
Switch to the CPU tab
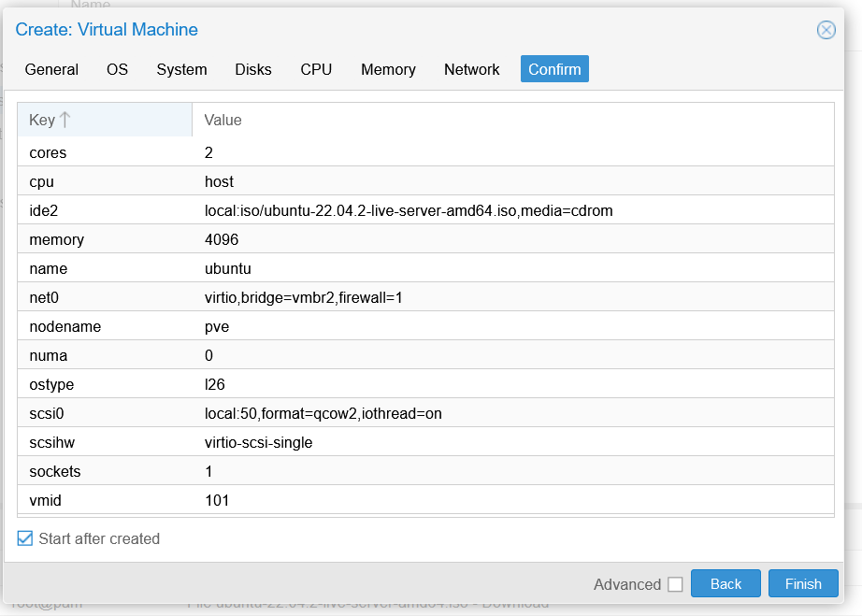coord(316,69)
